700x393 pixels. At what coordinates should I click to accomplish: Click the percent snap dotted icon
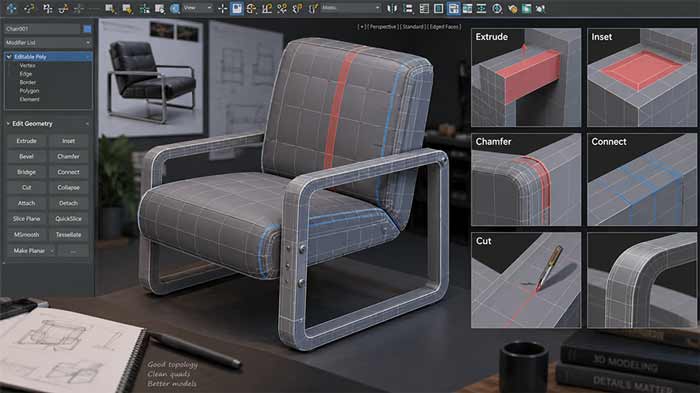coord(282,8)
